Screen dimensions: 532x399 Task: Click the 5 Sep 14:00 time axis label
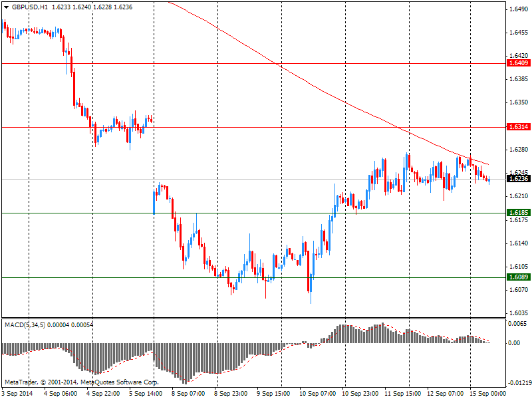point(146,393)
